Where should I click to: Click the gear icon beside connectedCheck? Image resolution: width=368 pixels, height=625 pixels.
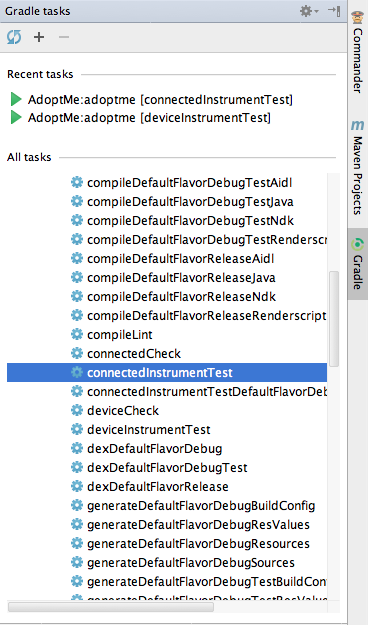(77, 353)
